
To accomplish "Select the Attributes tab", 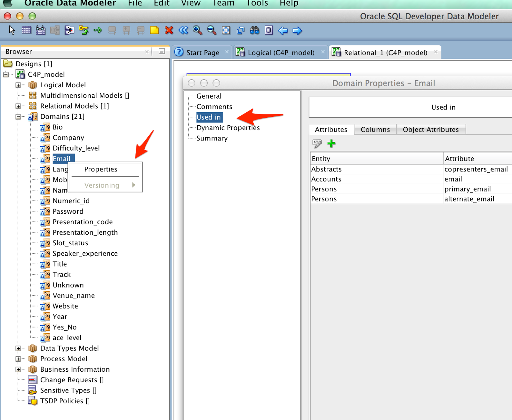I will pos(331,130).
